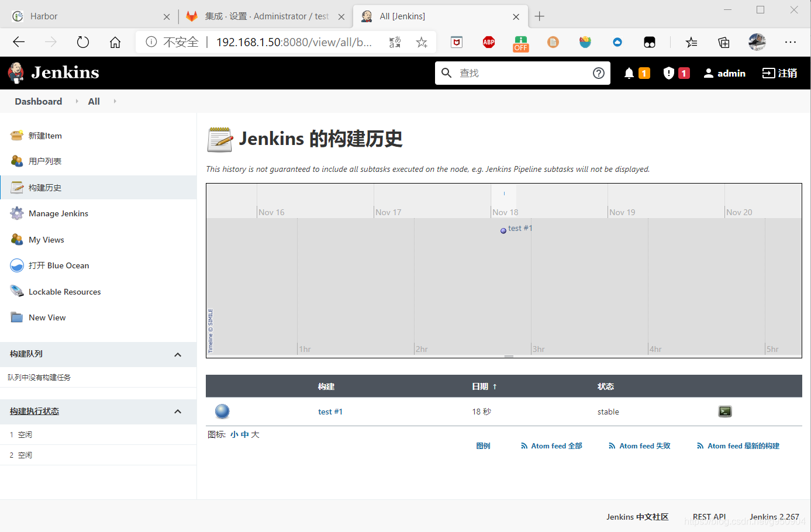Open Jenkins 中文社区 footer link
811x532 pixels.
(637, 517)
